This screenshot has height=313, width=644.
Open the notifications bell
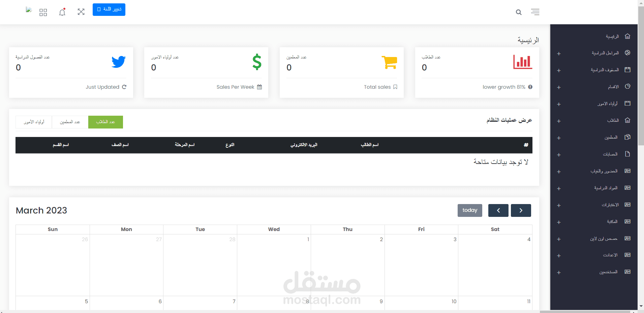(62, 12)
